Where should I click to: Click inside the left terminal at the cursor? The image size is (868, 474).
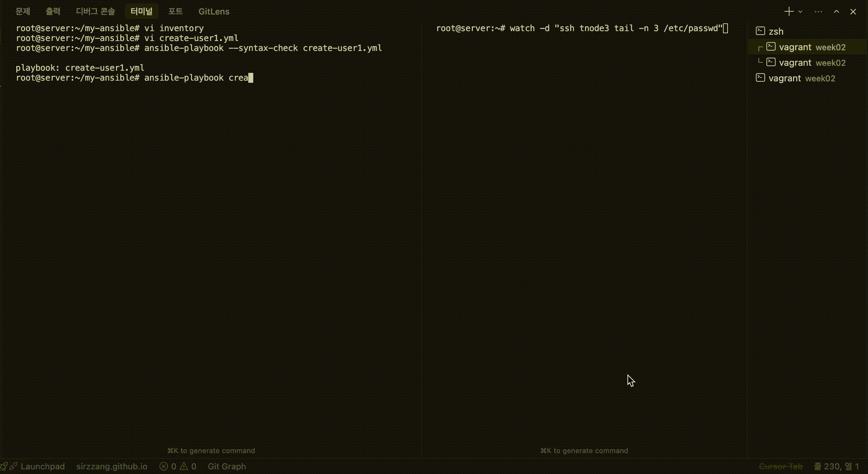tap(250, 77)
